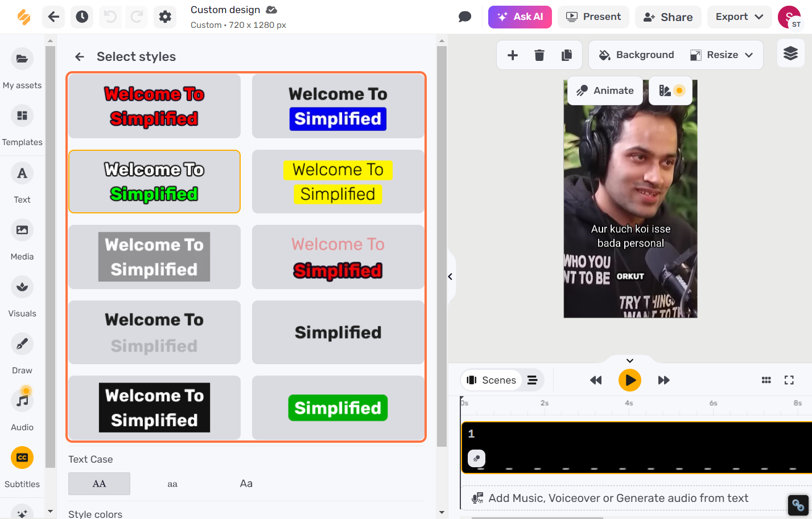Choose the green box Simplified style

338,408
